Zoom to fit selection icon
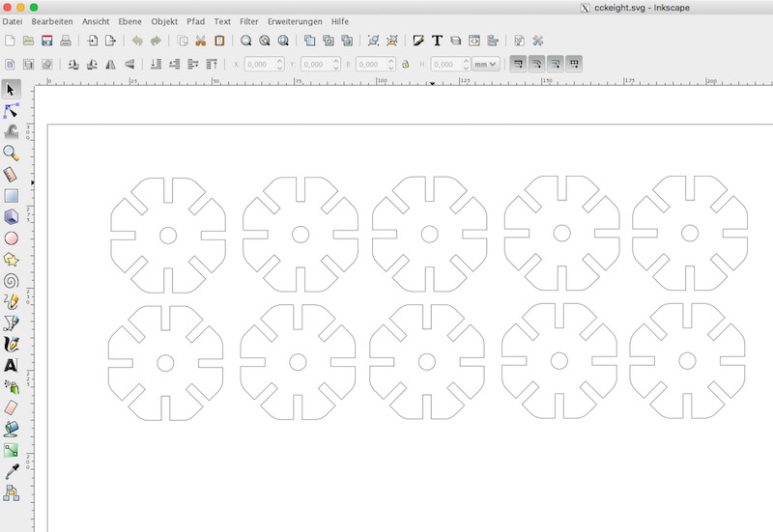Image resolution: width=773 pixels, height=532 pixels. click(x=246, y=41)
